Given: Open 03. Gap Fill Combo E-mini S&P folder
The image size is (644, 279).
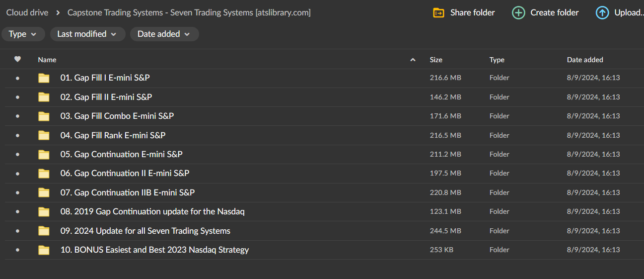Looking at the screenshot, I should 117,116.
